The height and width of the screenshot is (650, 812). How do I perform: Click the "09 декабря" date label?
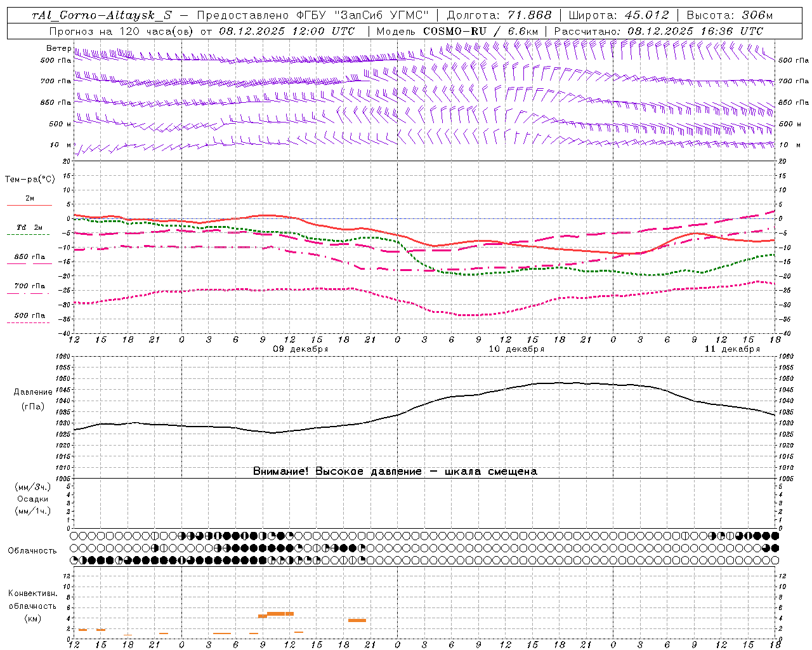301,349
